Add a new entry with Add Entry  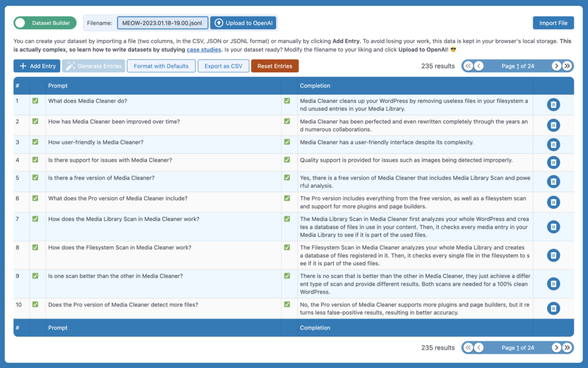click(x=37, y=66)
